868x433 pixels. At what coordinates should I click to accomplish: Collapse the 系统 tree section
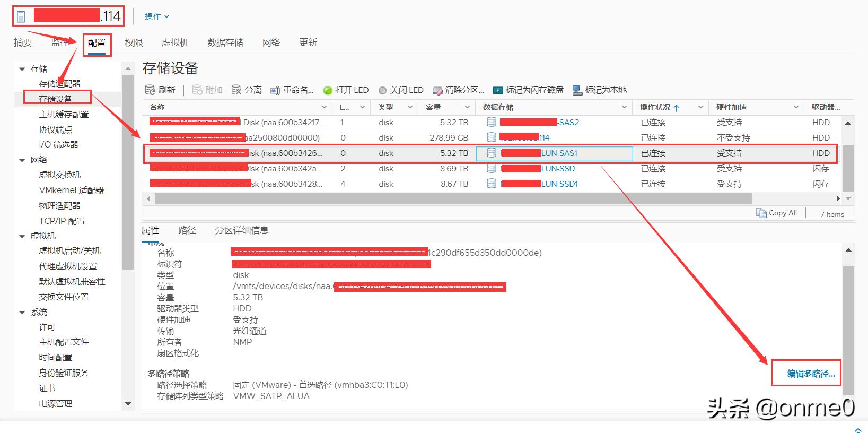(x=22, y=313)
